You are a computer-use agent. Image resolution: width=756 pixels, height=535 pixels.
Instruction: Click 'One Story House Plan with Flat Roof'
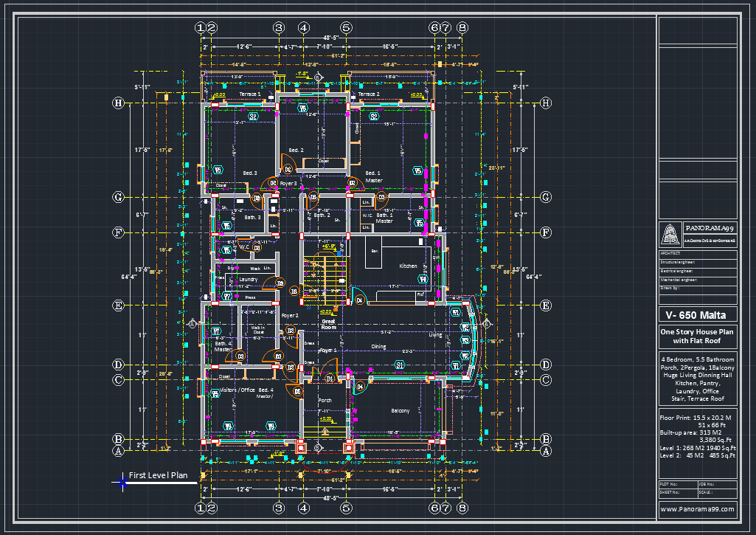(x=697, y=336)
